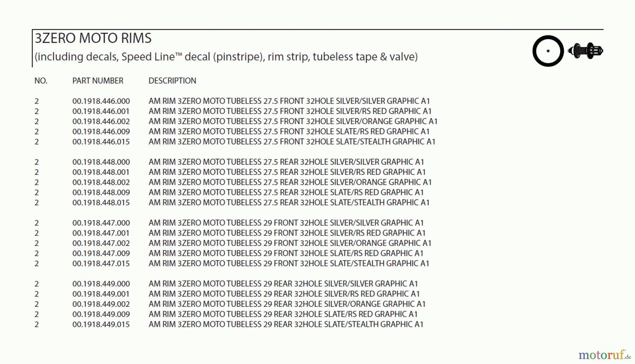Click the including decals subtitle line

coord(226,57)
